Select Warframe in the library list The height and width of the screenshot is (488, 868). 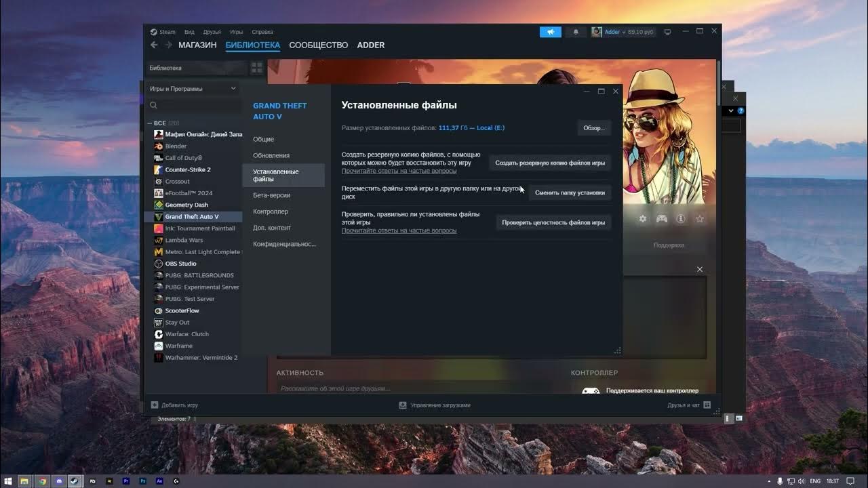(174, 346)
